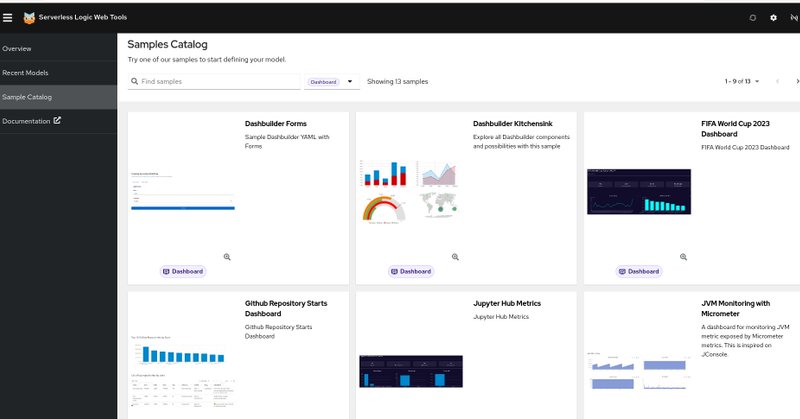Click Sample Dashbuilder YAML with Forms description
The width and height of the screenshot is (800, 419).
coord(287,141)
